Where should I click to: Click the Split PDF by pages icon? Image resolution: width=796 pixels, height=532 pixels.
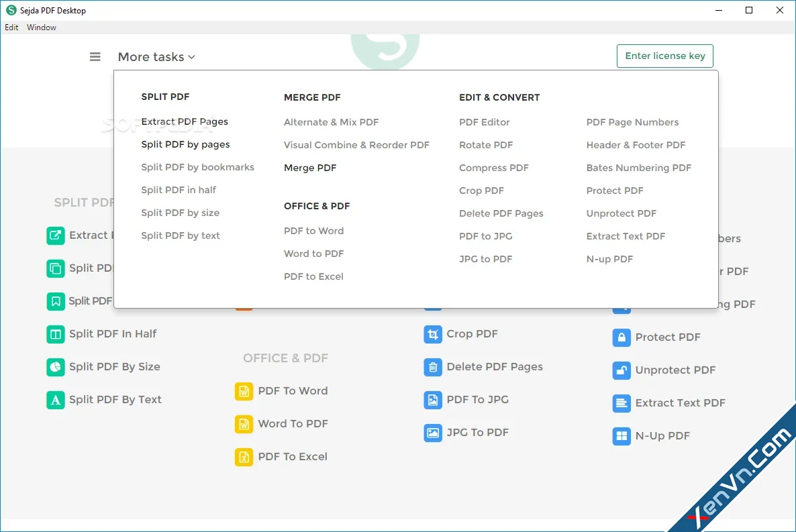click(x=55, y=268)
